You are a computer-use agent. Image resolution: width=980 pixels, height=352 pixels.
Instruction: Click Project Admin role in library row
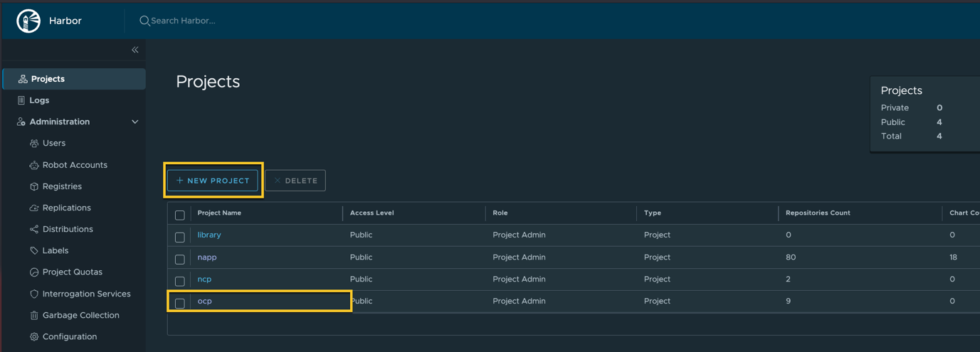pyautogui.click(x=519, y=235)
